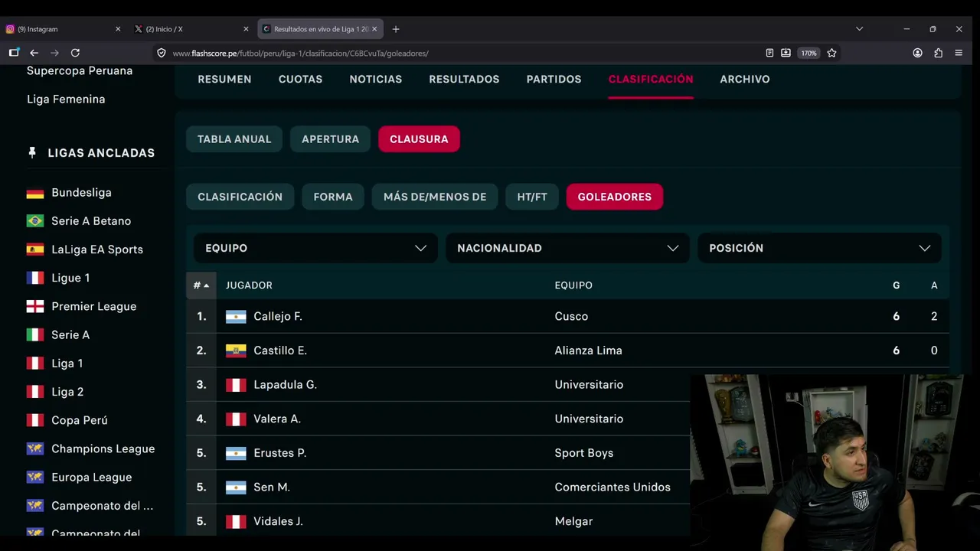980x551 pixels.
Task: Click the 170% zoom level indicator
Action: click(808, 53)
